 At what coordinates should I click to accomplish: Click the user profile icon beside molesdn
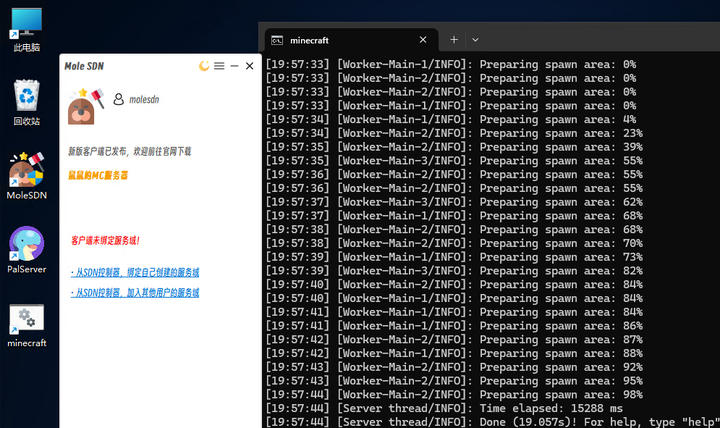[x=118, y=99]
